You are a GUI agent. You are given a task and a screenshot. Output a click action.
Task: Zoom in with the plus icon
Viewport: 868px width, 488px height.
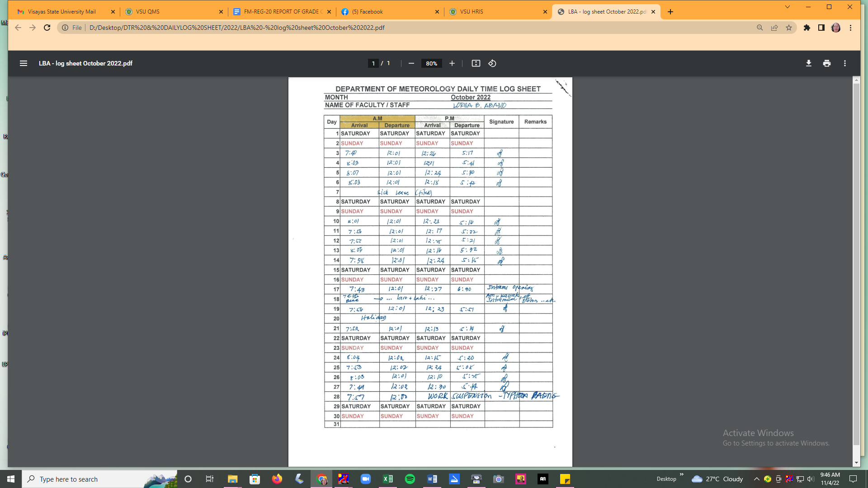click(x=452, y=63)
